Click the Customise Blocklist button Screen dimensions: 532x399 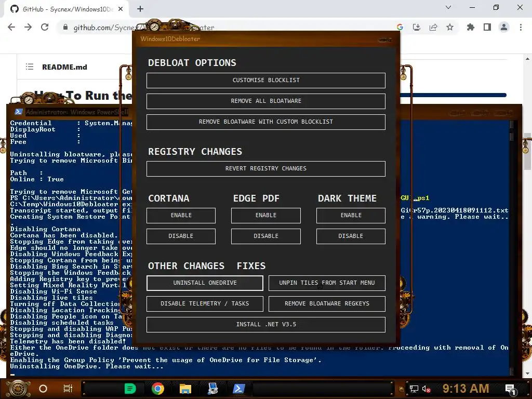(265, 81)
